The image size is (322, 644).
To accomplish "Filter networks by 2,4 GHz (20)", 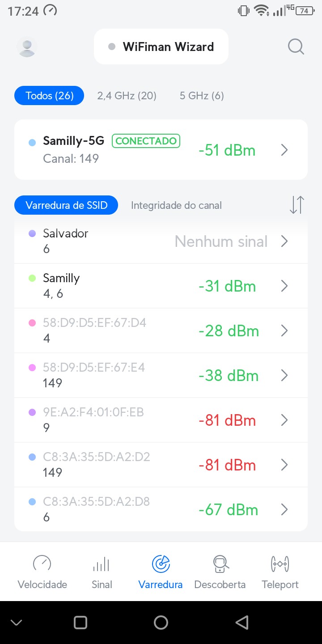I will click(127, 96).
